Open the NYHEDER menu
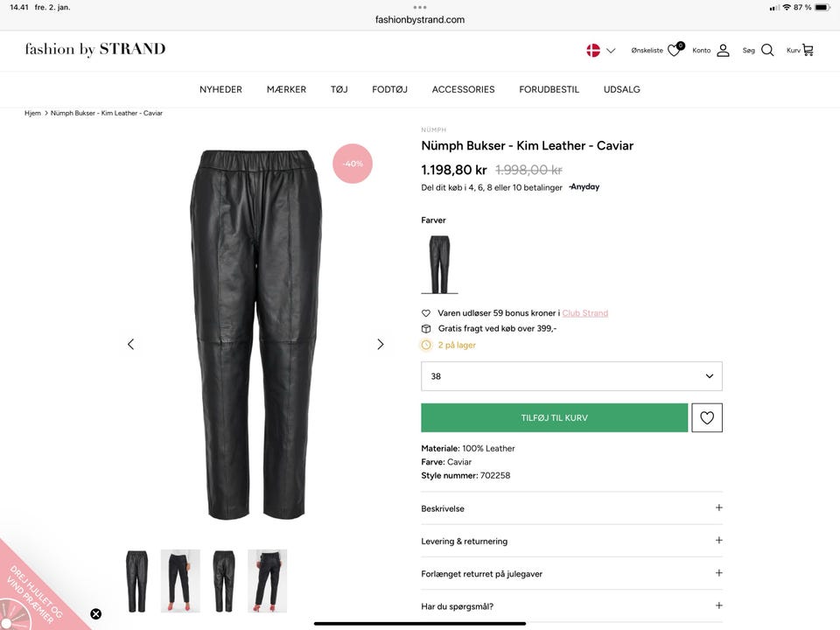Image resolution: width=840 pixels, height=630 pixels. [220, 89]
